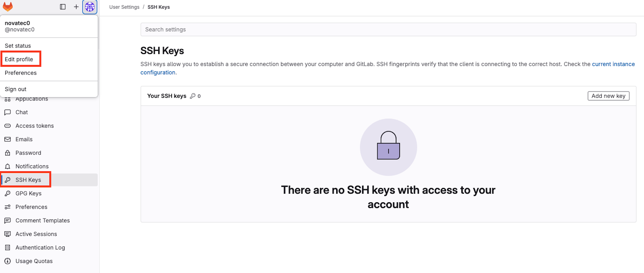Click the Active Sessions monitor icon
This screenshot has width=644, height=273.
[8, 234]
